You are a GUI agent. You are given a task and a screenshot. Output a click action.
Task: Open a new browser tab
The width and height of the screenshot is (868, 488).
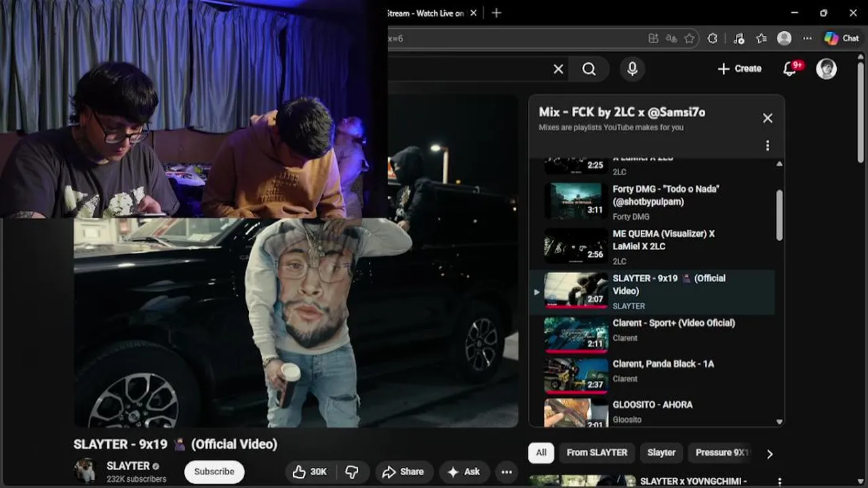point(496,13)
